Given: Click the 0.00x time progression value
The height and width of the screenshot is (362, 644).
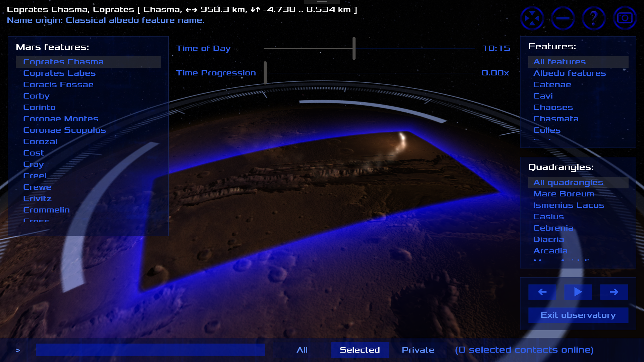Looking at the screenshot, I should point(495,73).
